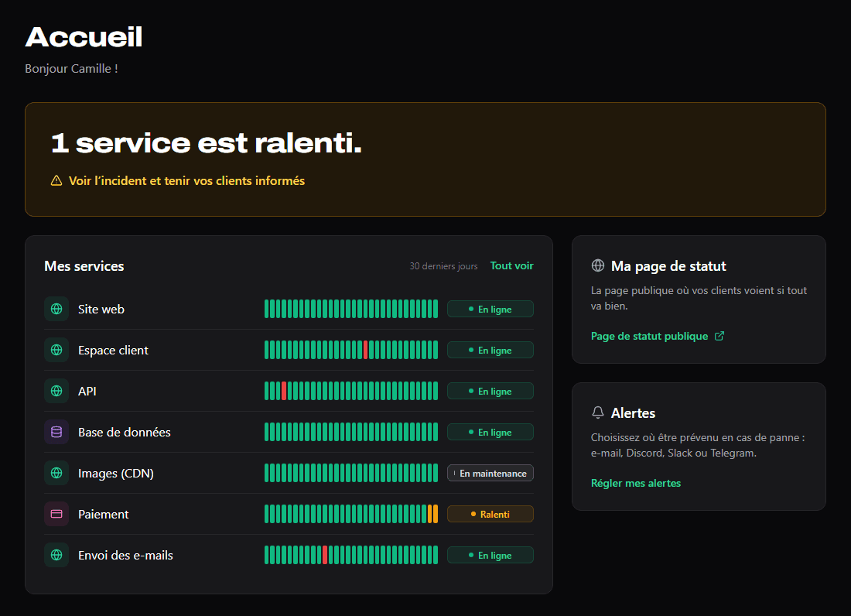Click the En ligne badge for Espace client
Image resolution: width=851 pixels, height=616 pixels.
coord(490,350)
